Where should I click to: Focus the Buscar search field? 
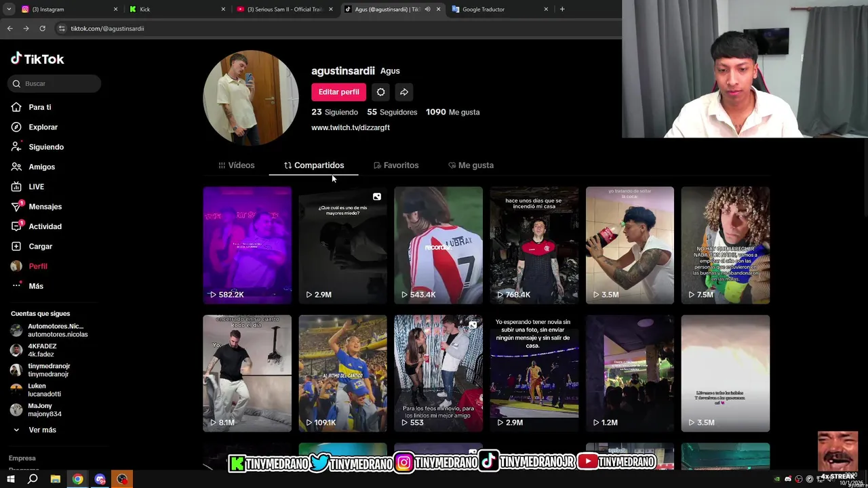[54, 83]
